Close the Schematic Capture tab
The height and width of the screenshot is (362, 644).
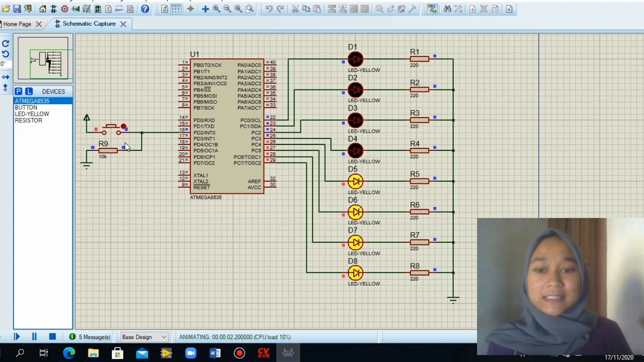pos(123,24)
